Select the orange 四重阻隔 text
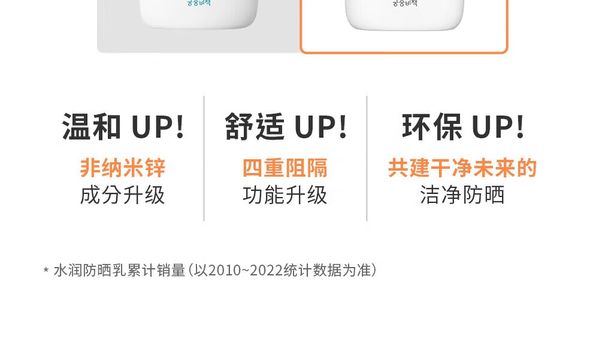This screenshot has width=599, height=364. click(285, 168)
